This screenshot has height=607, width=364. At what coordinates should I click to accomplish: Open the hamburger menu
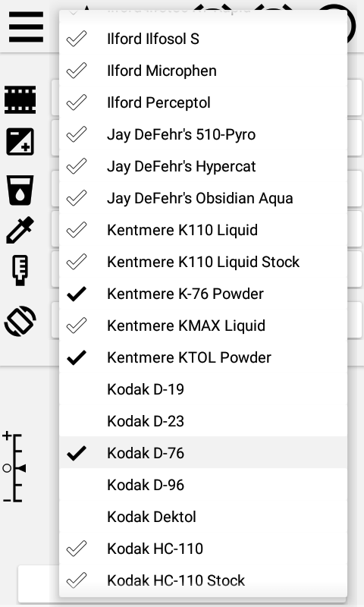click(x=26, y=27)
